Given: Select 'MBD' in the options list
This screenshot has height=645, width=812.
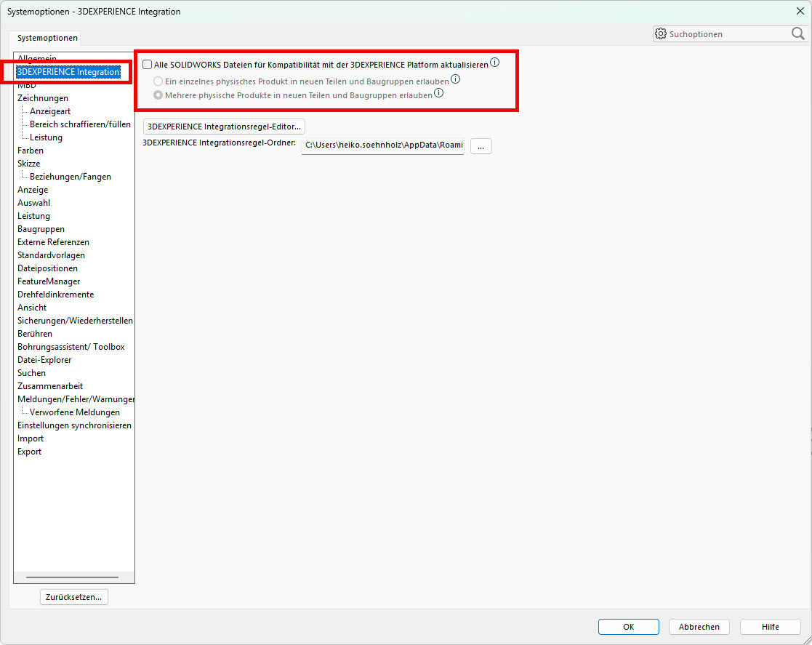Looking at the screenshot, I should [x=26, y=85].
